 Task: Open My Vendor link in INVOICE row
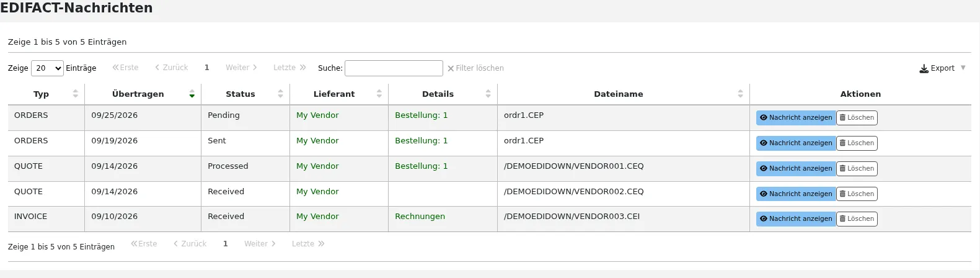[317, 217]
